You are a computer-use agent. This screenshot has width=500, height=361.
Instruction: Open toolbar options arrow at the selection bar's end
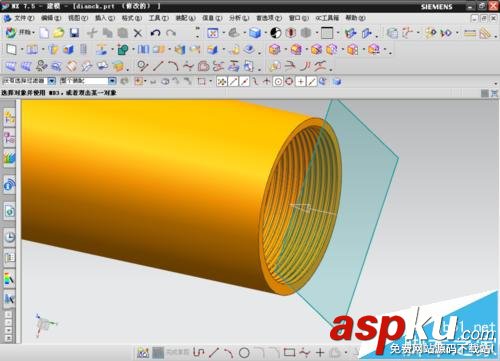(x=496, y=83)
